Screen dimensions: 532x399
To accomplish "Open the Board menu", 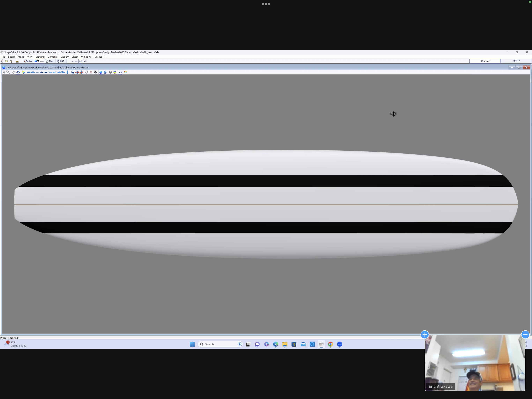I will (11, 57).
